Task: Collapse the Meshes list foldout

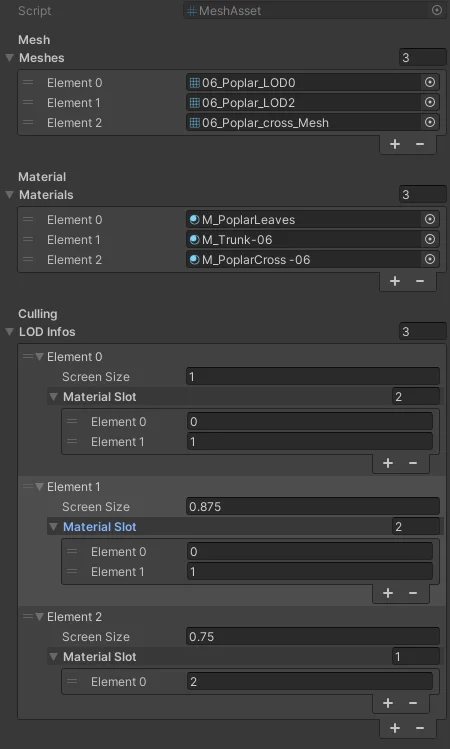Action: [9, 58]
